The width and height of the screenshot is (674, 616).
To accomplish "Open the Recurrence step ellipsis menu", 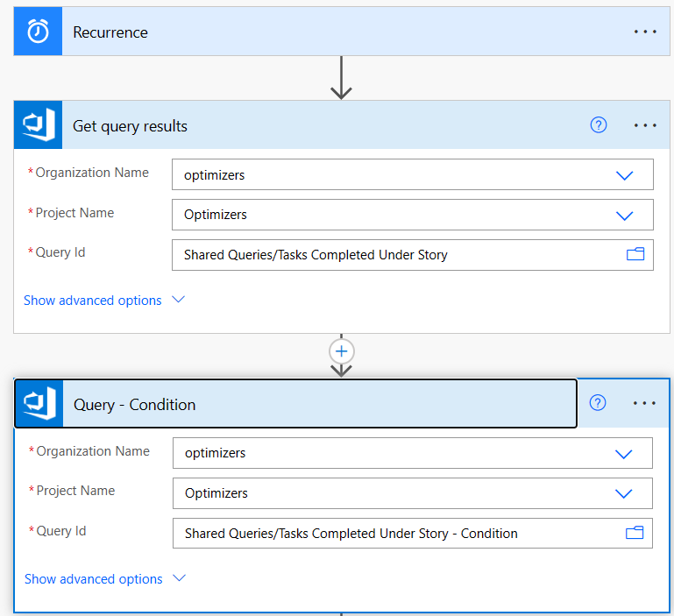I will pyautogui.click(x=645, y=32).
